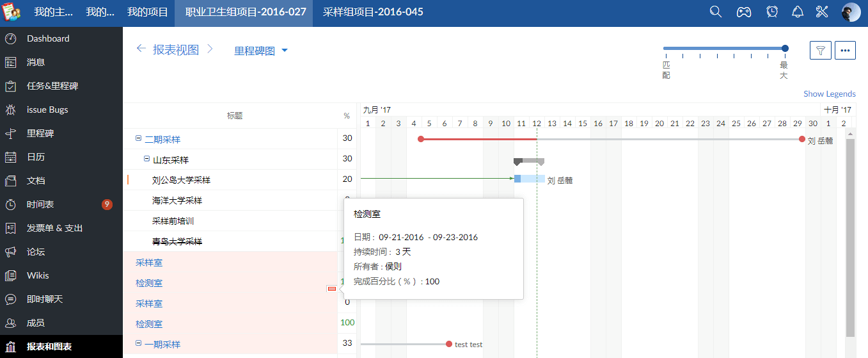This screenshot has height=358, width=868.
Task: Open the three-dots more options button
Action: click(x=845, y=51)
